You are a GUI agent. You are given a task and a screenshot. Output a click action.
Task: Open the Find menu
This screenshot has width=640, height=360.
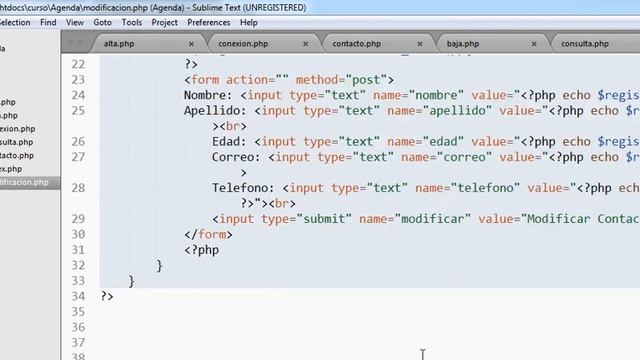[x=48, y=22]
